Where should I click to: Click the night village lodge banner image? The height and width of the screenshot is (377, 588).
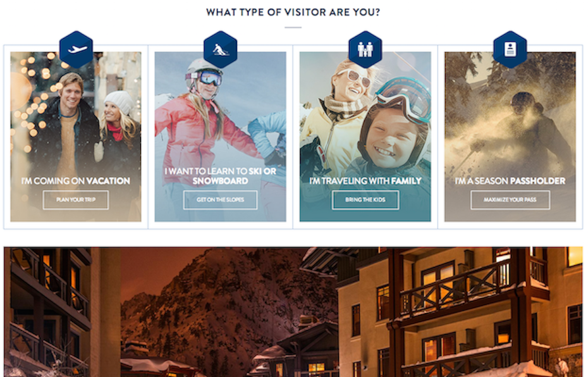click(293, 312)
